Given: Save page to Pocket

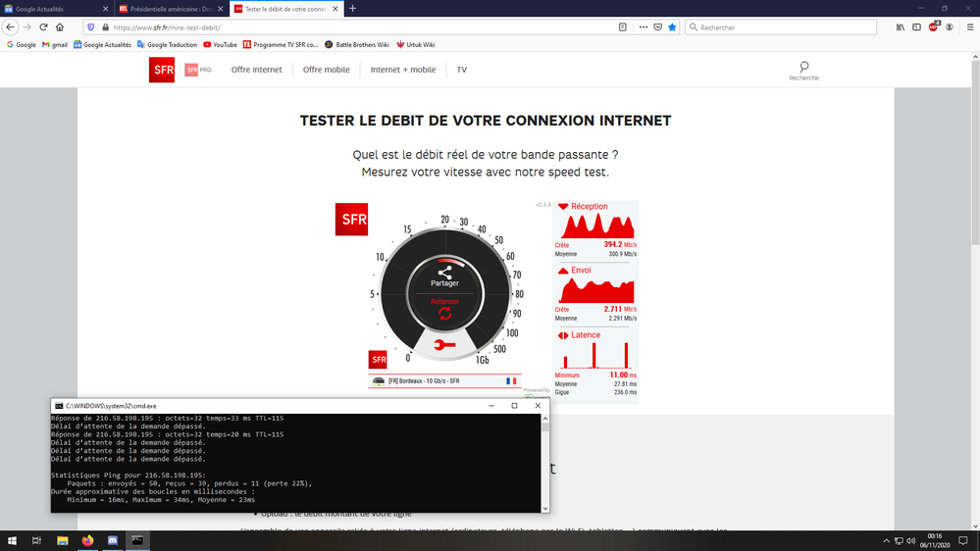Looking at the screenshot, I should [x=657, y=27].
